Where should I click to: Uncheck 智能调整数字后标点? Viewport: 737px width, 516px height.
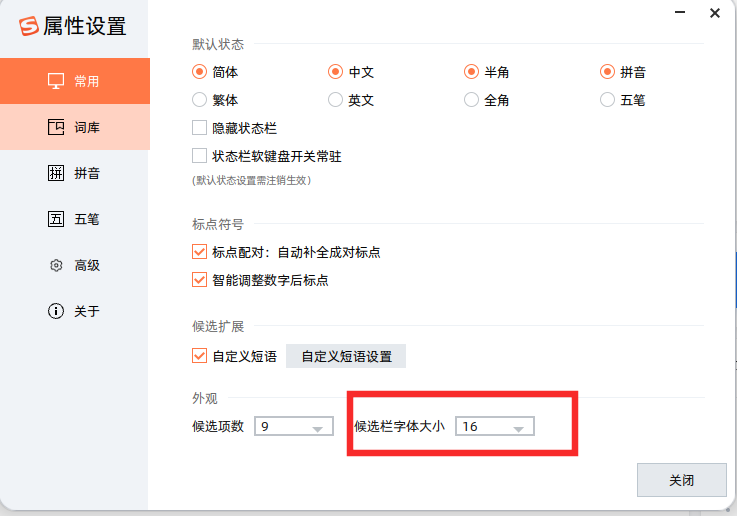tap(199, 280)
